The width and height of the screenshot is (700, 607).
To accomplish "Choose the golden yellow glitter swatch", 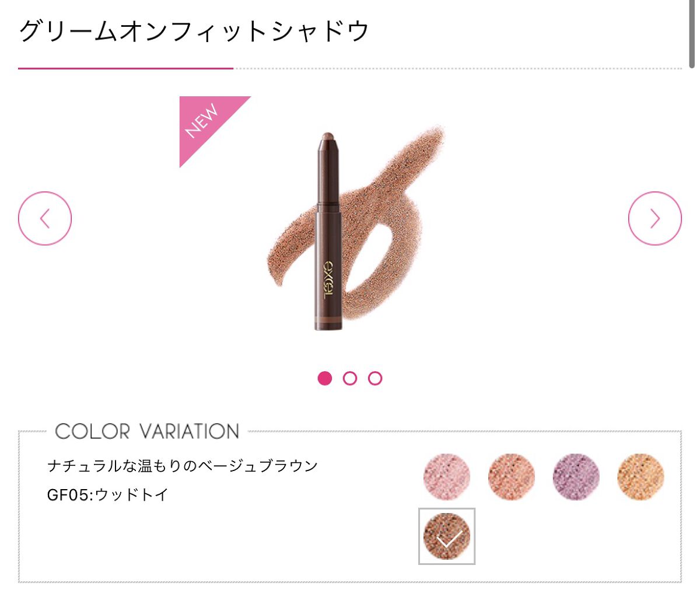I will coord(640,477).
